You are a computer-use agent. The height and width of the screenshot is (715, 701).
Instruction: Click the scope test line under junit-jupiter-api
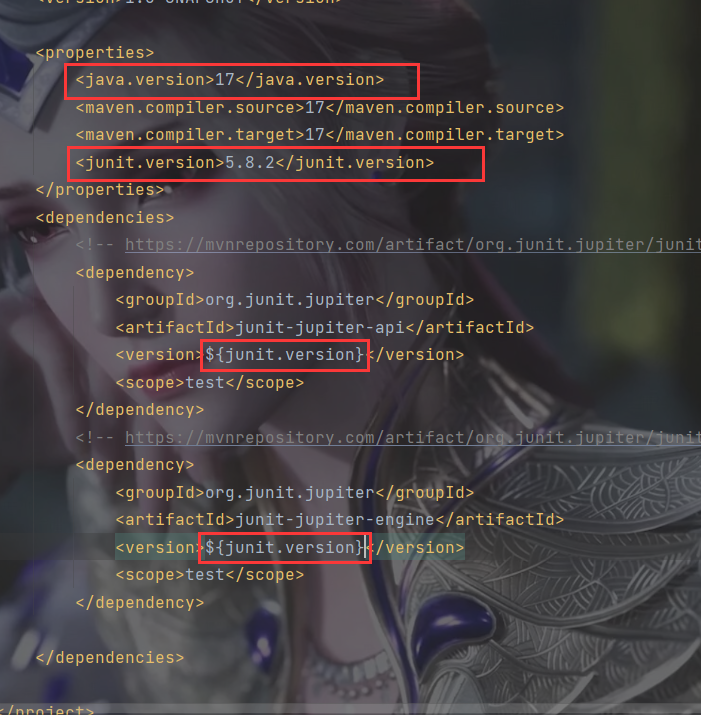pyautogui.click(x=210, y=383)
